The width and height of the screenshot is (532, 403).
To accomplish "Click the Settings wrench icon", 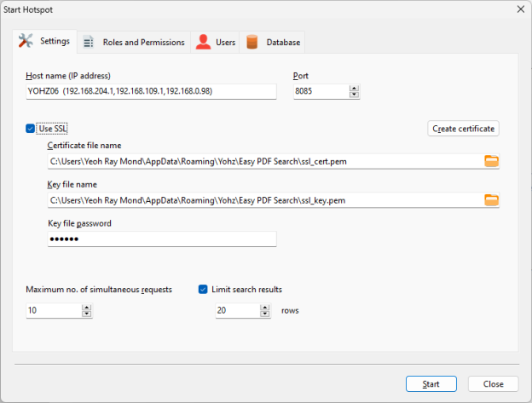I will point(26,41).
